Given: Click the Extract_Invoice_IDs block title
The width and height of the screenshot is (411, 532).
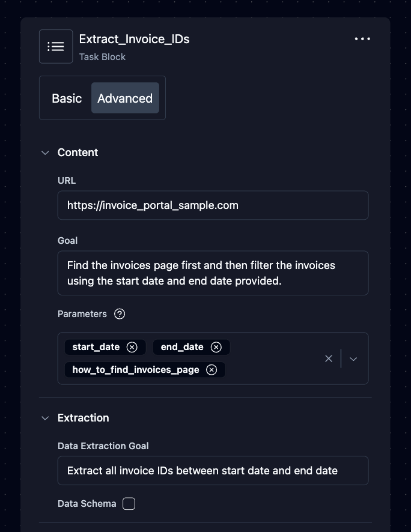Looking at the screenshot, I should pos(134,39).
